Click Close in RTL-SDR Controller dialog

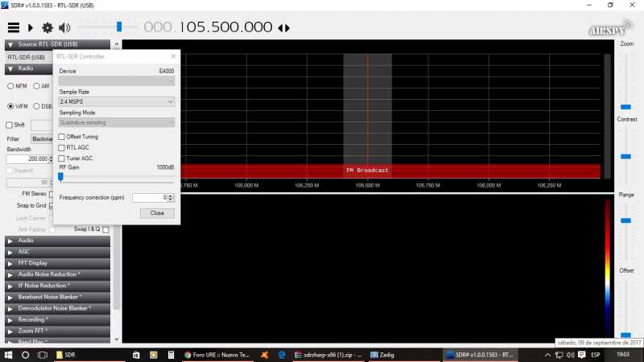(157, 213)
